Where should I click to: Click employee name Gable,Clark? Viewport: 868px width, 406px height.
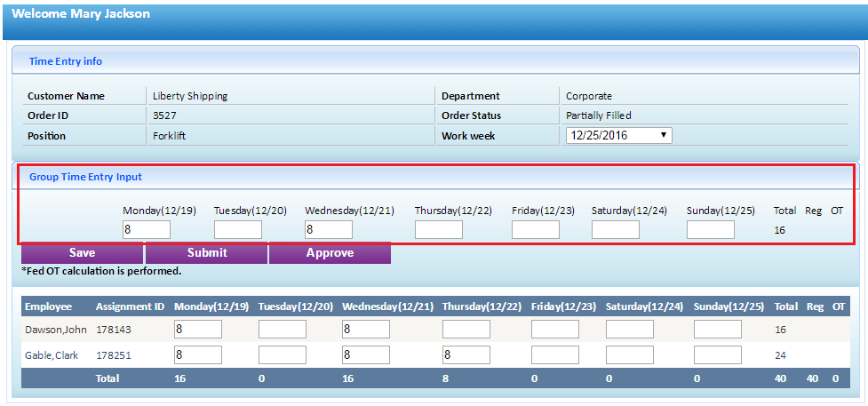(x=52, y=355)
